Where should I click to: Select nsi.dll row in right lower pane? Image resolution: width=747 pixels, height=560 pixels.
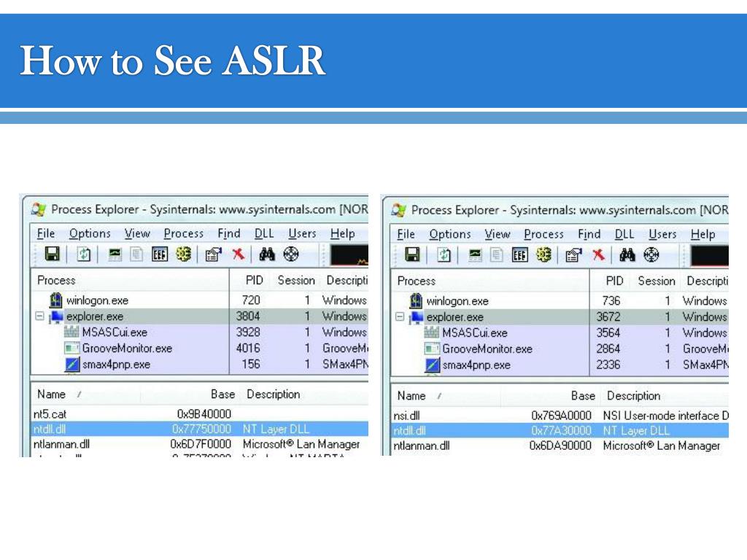(560, 415)
